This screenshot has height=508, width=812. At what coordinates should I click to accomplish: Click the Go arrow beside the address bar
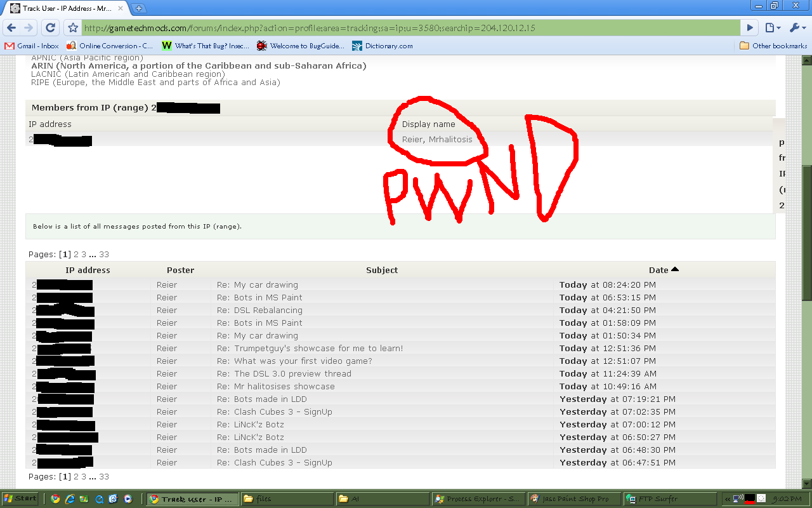point(750,28)
